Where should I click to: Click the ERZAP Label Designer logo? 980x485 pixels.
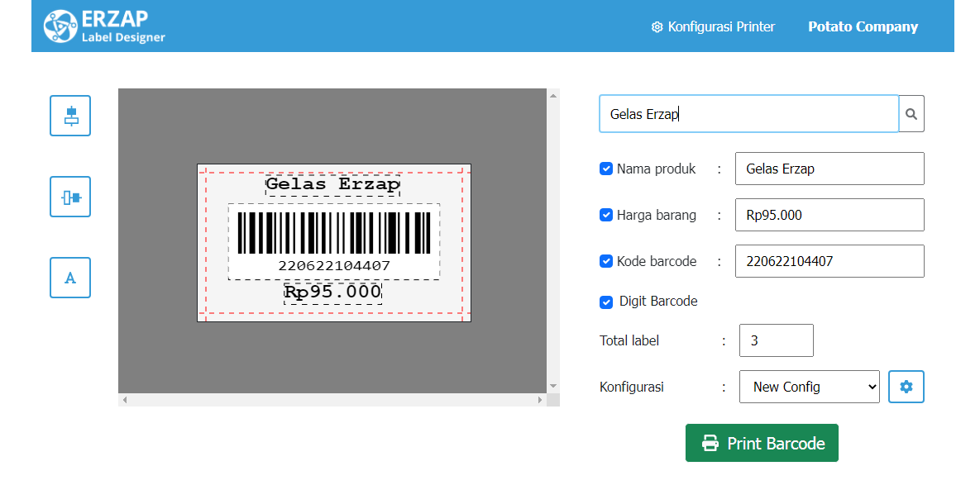click(104, 26)
